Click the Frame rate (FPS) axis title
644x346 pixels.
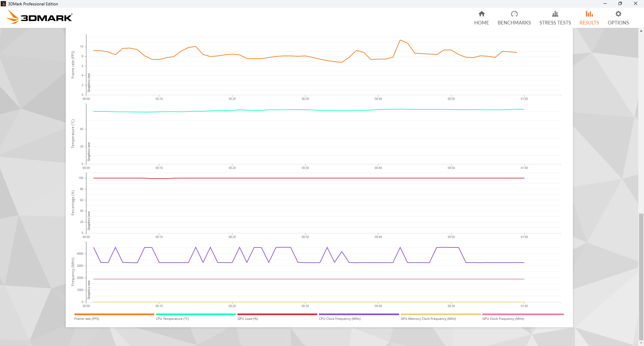(x=73, y=65)
